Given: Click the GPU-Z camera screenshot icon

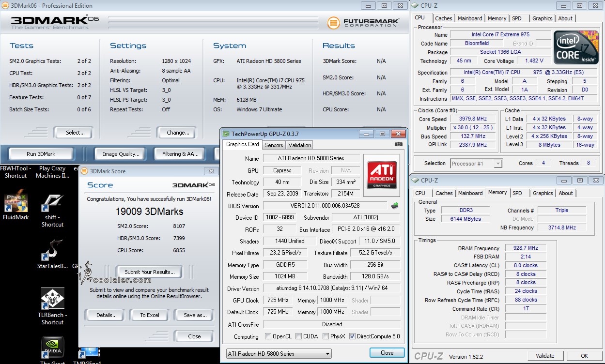Looking at the screenshot, I should (x=398, y=144).
